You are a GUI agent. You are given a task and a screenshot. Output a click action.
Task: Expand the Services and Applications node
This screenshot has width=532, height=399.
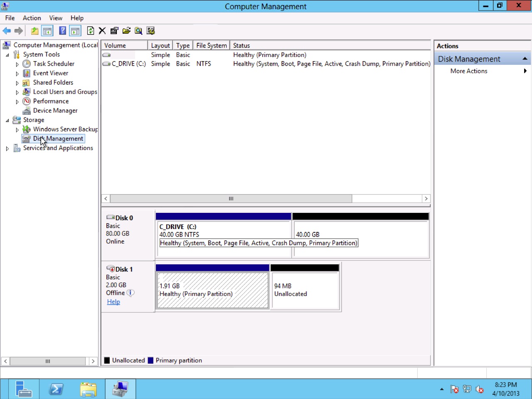pos(7,148)
